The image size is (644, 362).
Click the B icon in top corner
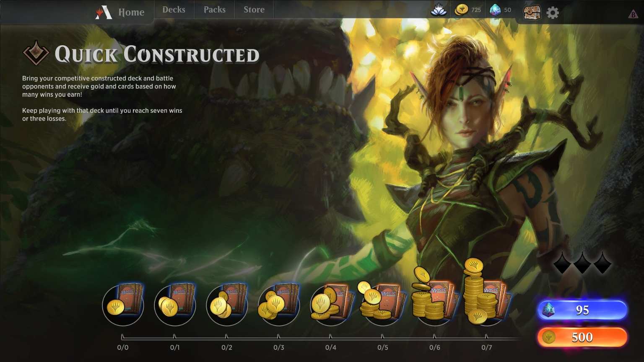click(x=633, y=15)
